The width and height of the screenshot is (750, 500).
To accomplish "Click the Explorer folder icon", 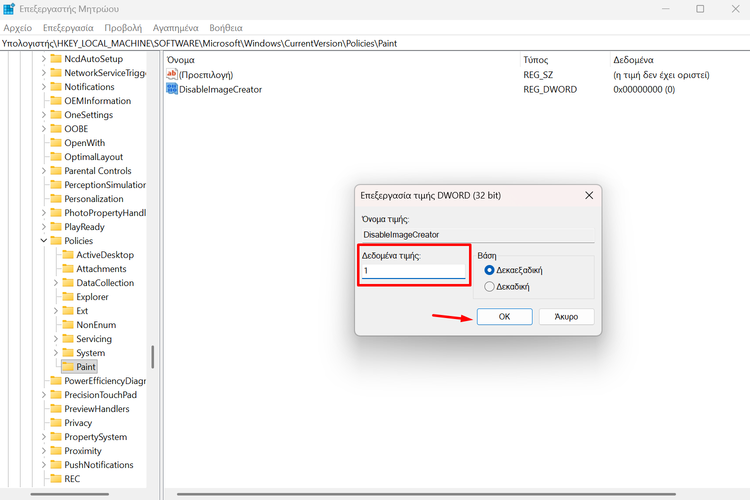I will pos(68,297).
